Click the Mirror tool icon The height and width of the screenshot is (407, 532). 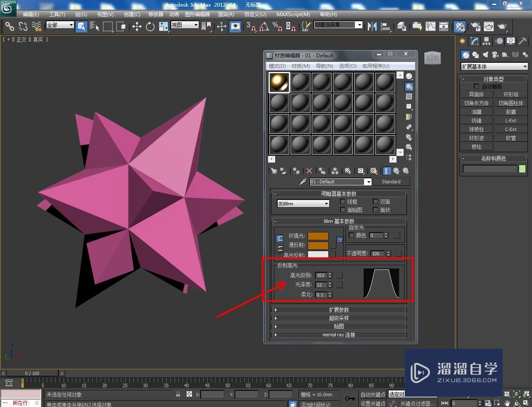[372, 27]
